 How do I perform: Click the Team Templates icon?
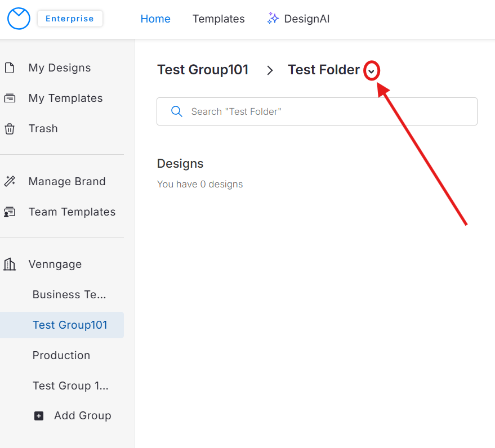coord(10,212)
